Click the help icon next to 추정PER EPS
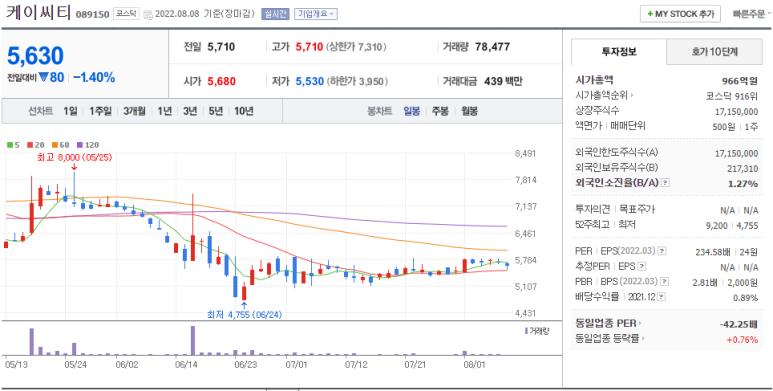The image size is (773, 391). pyautogui.click(x=641, y=266)
